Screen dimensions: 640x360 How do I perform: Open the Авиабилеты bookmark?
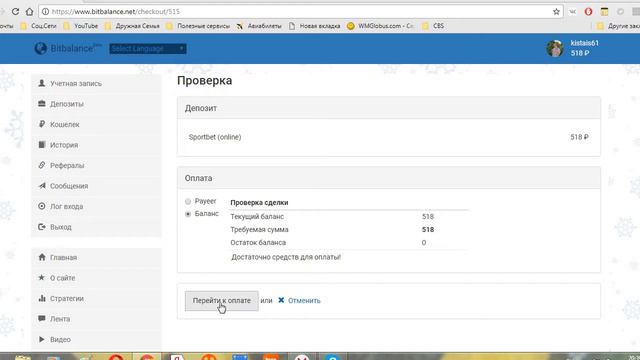pyautogui.click(x=259, y=26)
